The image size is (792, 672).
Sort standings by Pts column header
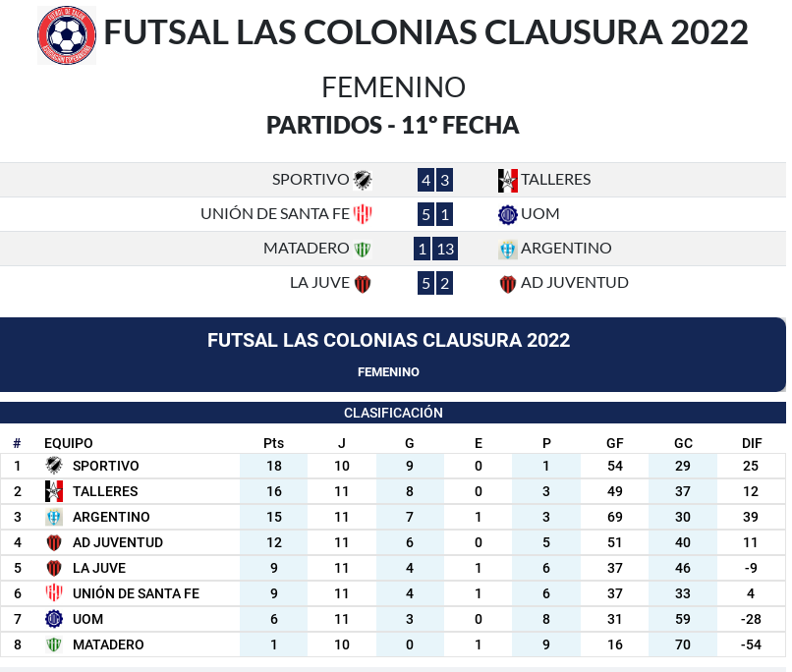(x=273, y=443)
